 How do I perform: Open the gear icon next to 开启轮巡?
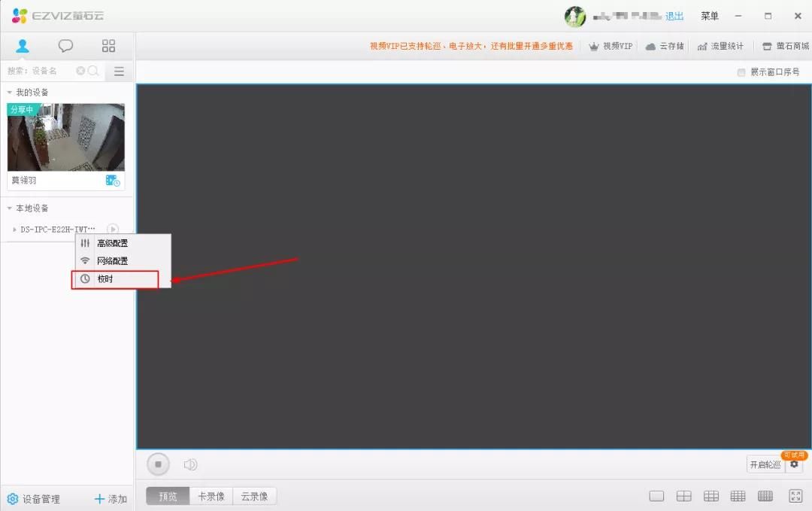tap(795, 464)
